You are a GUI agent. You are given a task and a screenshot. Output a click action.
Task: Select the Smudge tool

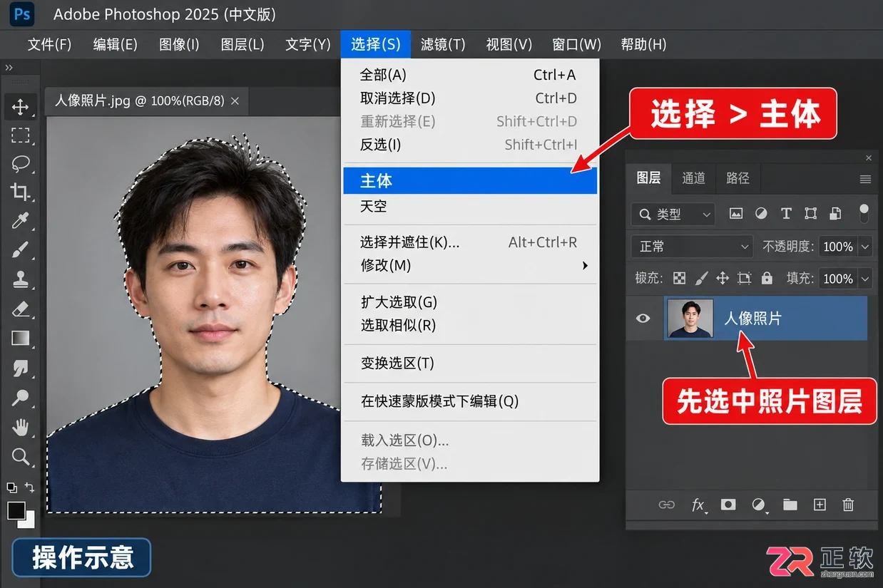tap(20, 368)
